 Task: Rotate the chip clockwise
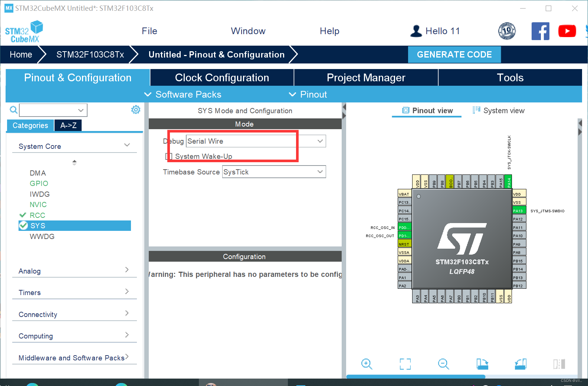tap(482, 364)
